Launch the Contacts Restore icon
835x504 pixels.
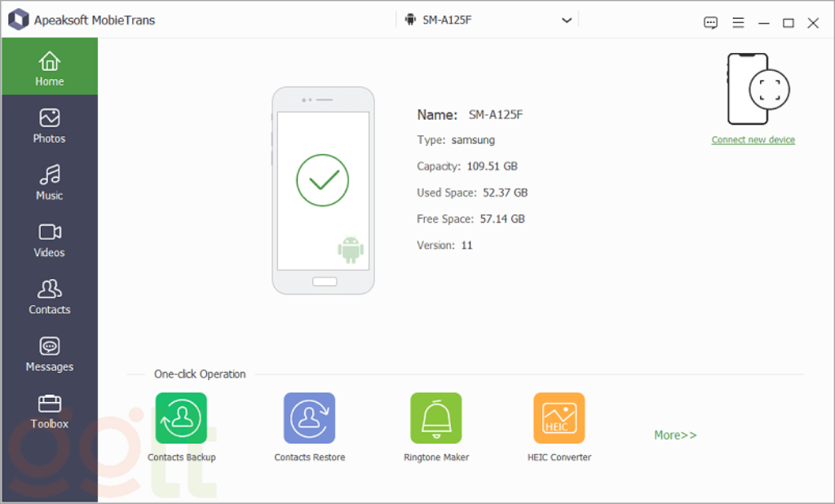pyautogui.click(x=309, y=418)
